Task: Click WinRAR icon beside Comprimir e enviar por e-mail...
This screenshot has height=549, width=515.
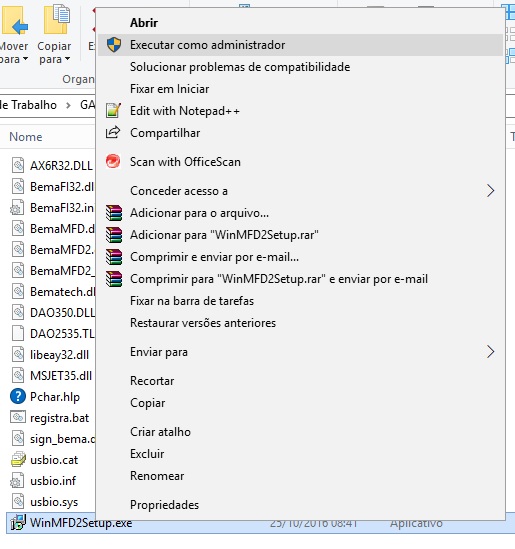Action: pos(114,257)
